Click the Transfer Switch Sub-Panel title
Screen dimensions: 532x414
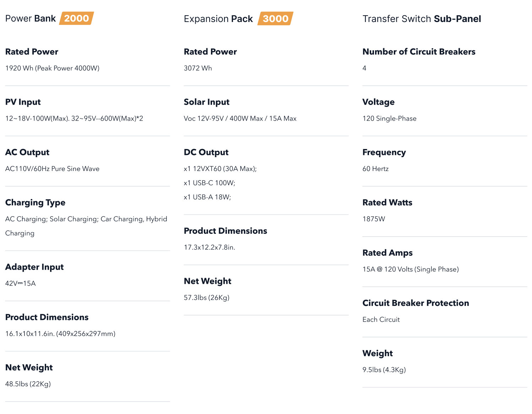[x=422, y=19]
